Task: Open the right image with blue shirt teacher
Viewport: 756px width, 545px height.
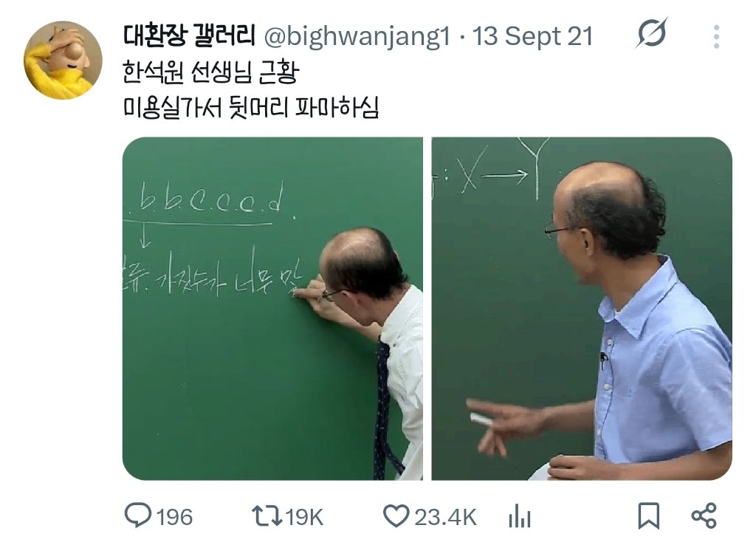Action: 582,309
